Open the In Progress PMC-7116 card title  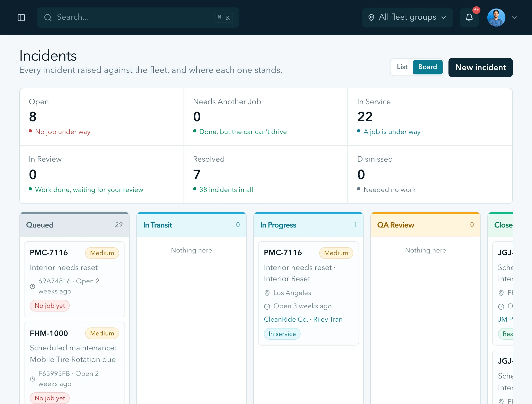click(283, 252)
